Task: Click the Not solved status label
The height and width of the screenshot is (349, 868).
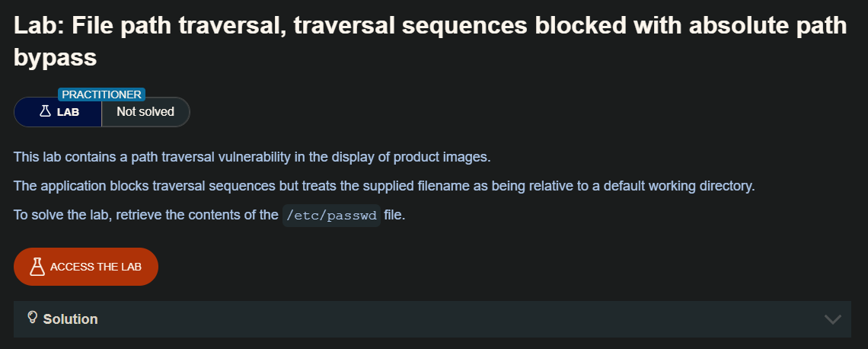Action: coord(145,112)
